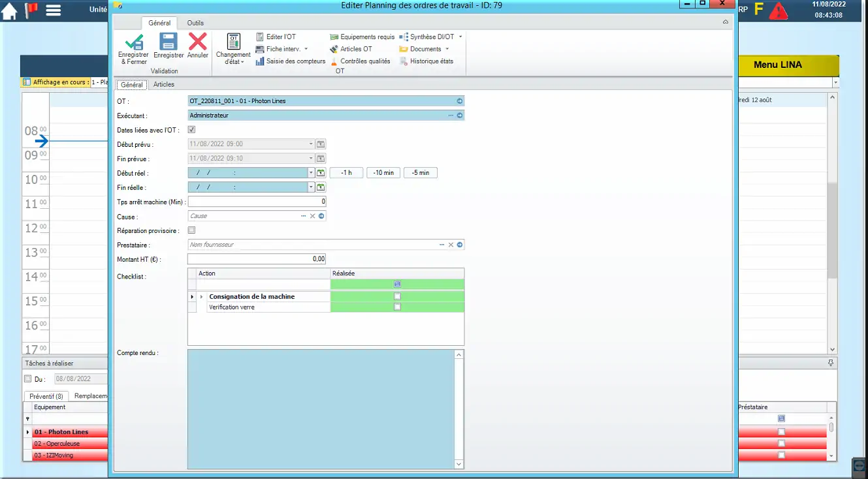Open Articles OT

click(x=351, y=49)
